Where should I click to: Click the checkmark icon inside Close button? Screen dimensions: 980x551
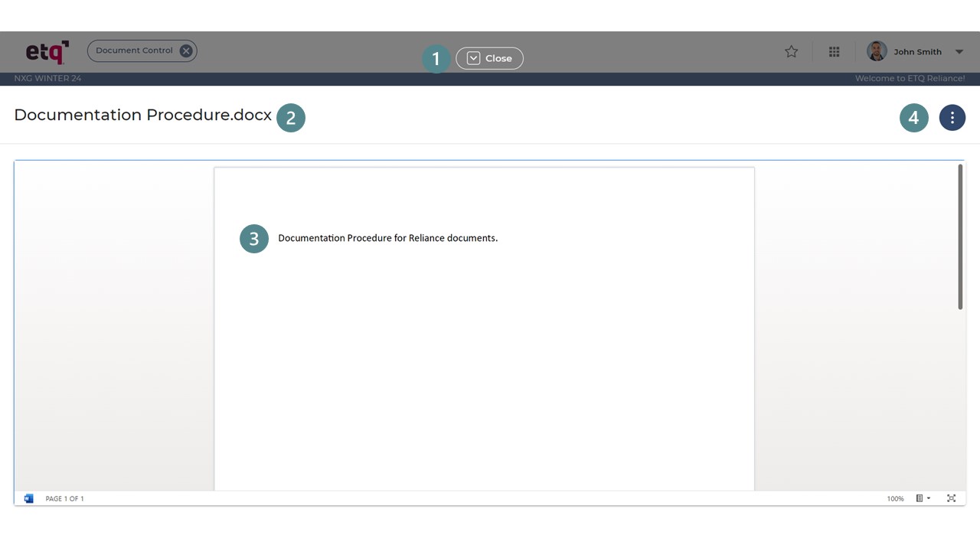473,57
